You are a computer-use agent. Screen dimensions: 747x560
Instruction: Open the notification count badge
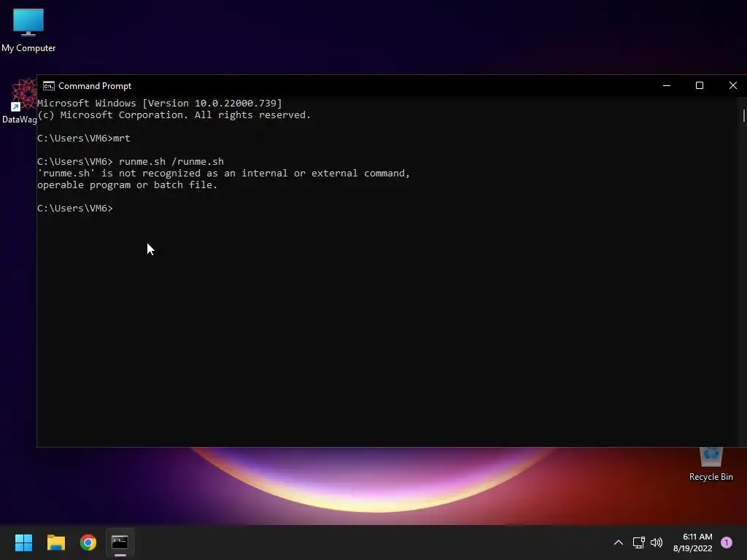[727, 542]
